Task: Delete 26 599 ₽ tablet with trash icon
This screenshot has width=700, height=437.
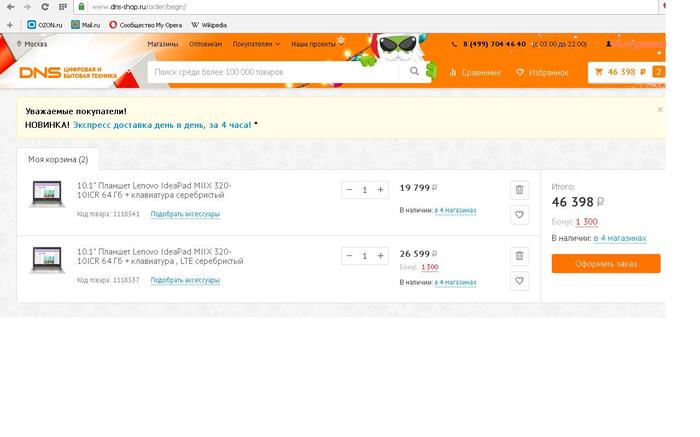Action: tap(519, 256)
